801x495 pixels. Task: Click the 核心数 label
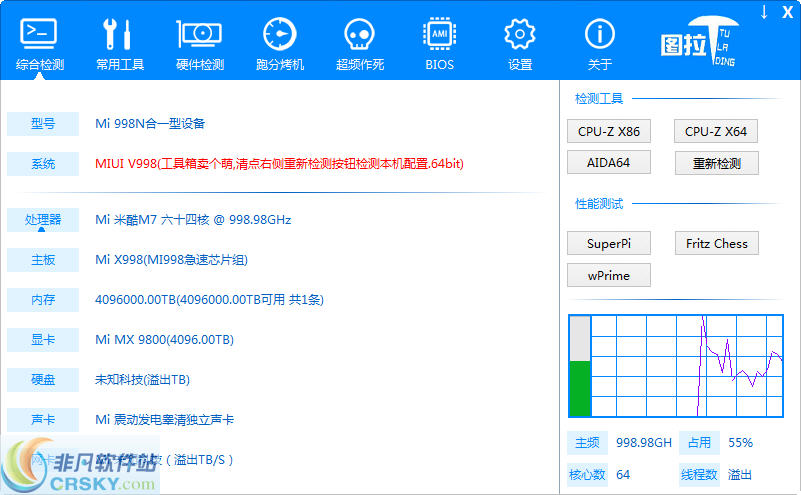pyautogui.click(x=587, y=475)
